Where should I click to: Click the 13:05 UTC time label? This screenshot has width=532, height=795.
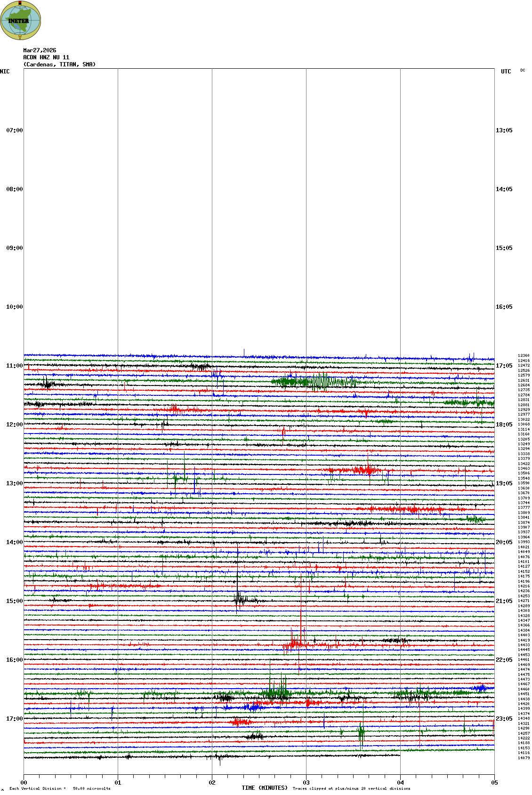(504, 130)
